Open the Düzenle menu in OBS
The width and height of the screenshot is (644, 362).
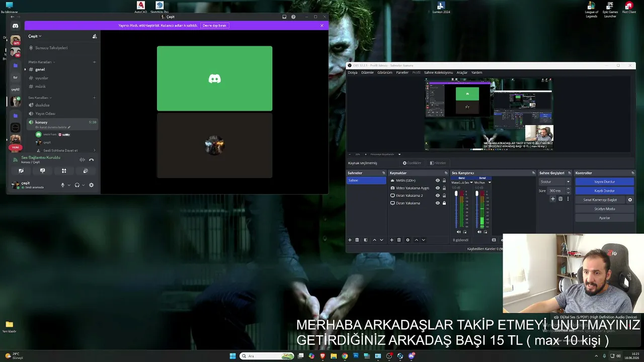pyautogui.click(x=367, y=72)
